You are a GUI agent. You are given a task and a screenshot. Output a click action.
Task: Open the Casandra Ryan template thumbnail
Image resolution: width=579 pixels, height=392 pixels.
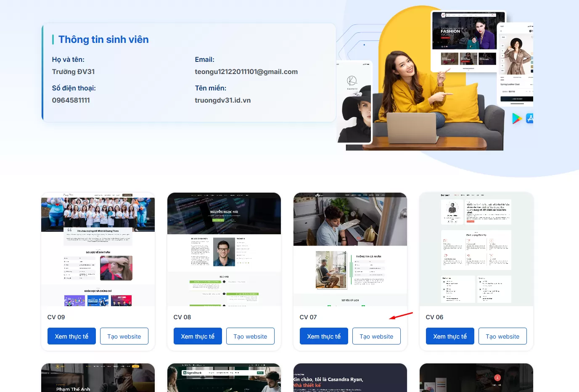point(350,378)
